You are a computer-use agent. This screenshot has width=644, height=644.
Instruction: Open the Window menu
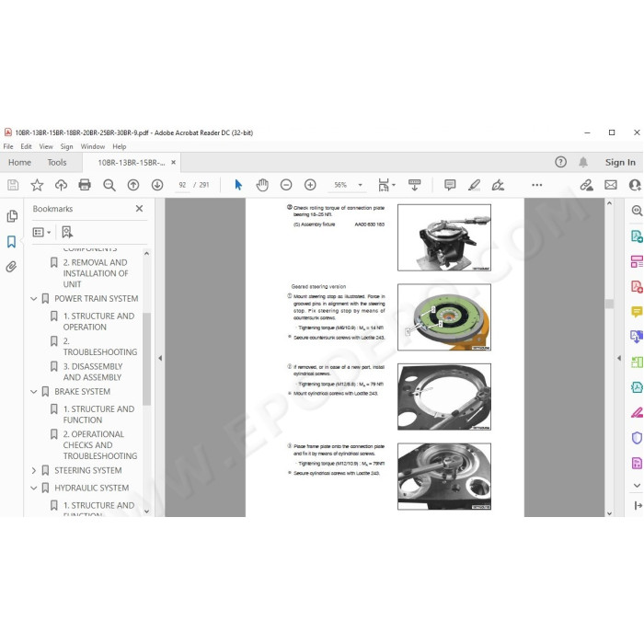coord(92,146)
